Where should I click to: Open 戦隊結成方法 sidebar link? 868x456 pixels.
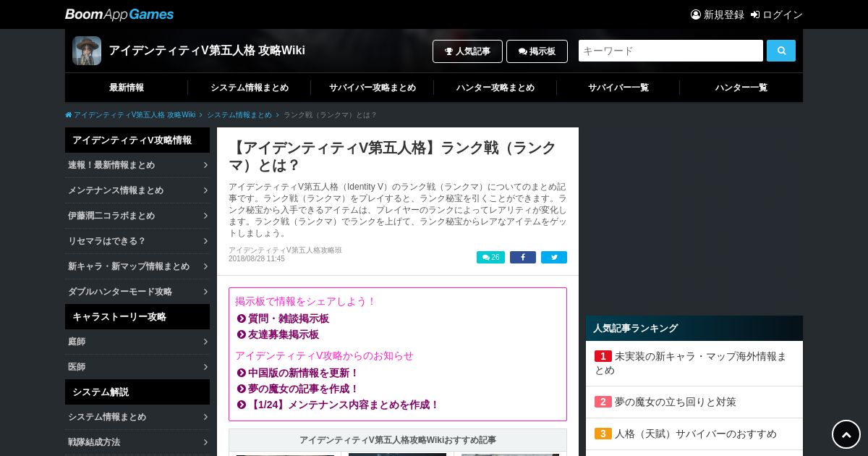pyautogui.click(x=137, y=442)
